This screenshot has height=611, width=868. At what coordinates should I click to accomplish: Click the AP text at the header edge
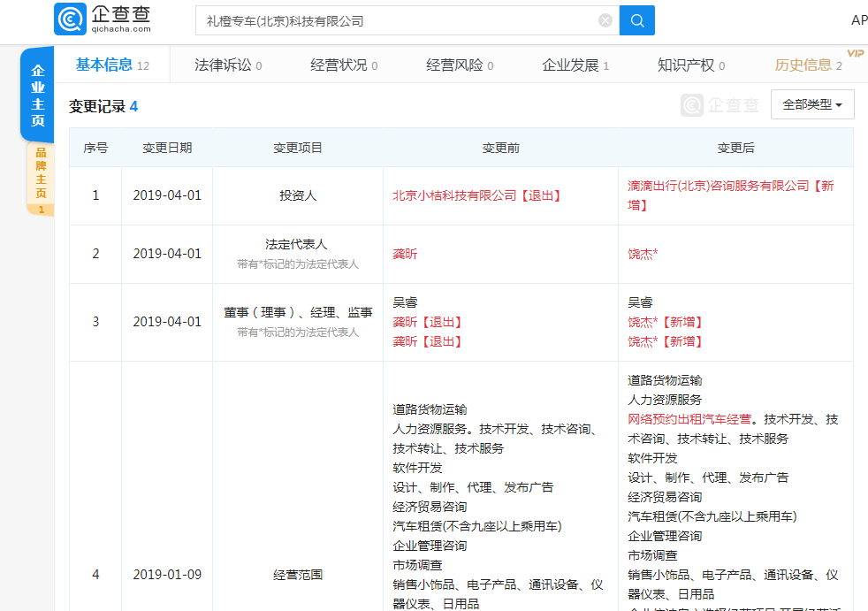click(859, 20)
